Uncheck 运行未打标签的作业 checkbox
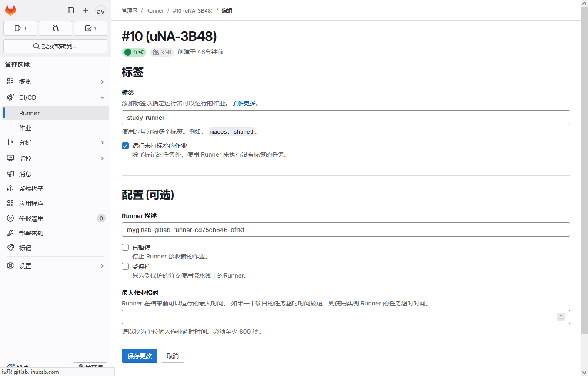The image size is (588, 376). point(125,146)
